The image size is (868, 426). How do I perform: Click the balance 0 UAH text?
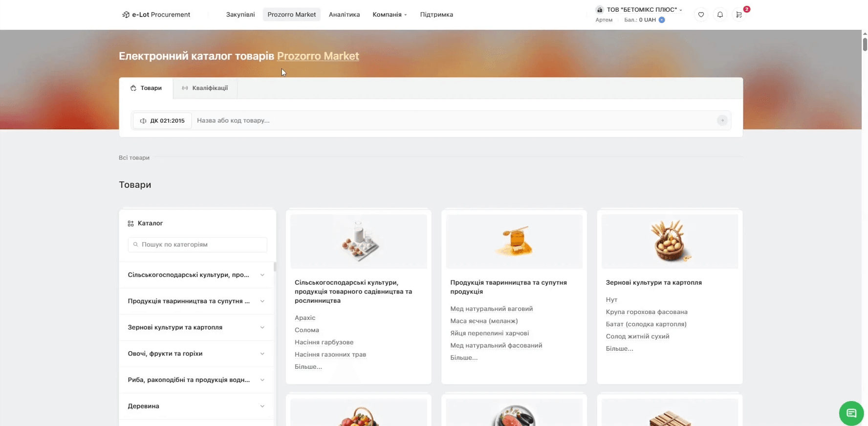click(x=648, y=20)
